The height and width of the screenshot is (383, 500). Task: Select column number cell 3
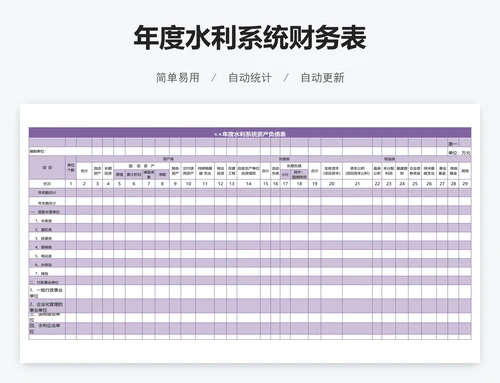97,184
